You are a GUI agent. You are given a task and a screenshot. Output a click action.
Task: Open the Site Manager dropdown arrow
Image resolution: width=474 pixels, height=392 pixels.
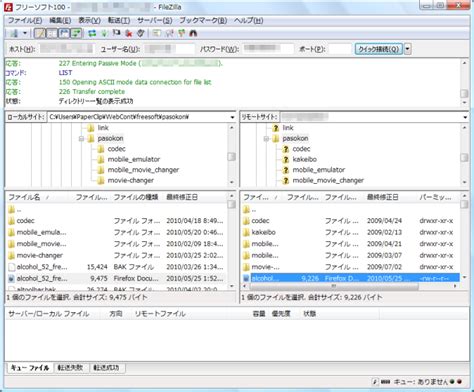25,33
